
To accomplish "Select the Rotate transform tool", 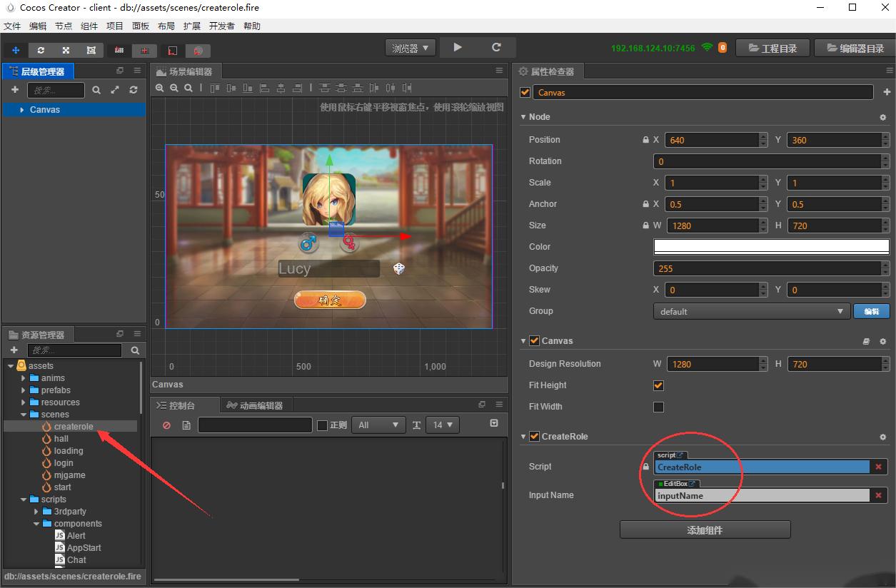I will pos(41,51).
